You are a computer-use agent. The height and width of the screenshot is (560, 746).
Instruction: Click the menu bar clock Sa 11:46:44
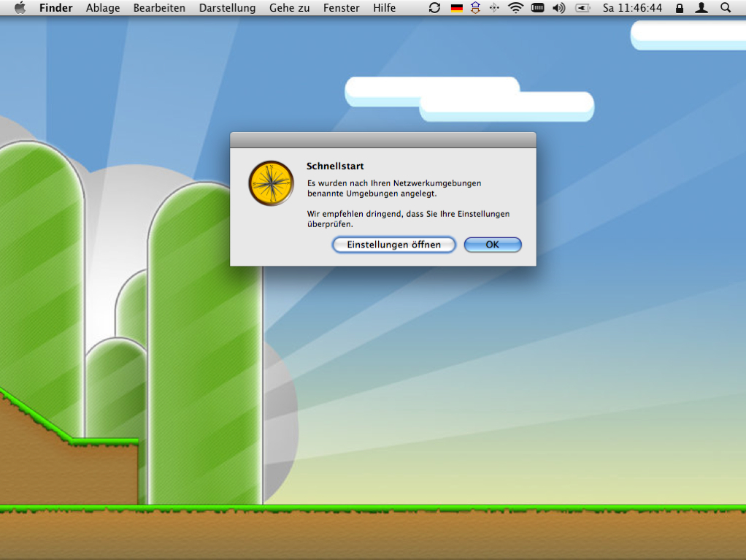[x=632, y=7]
